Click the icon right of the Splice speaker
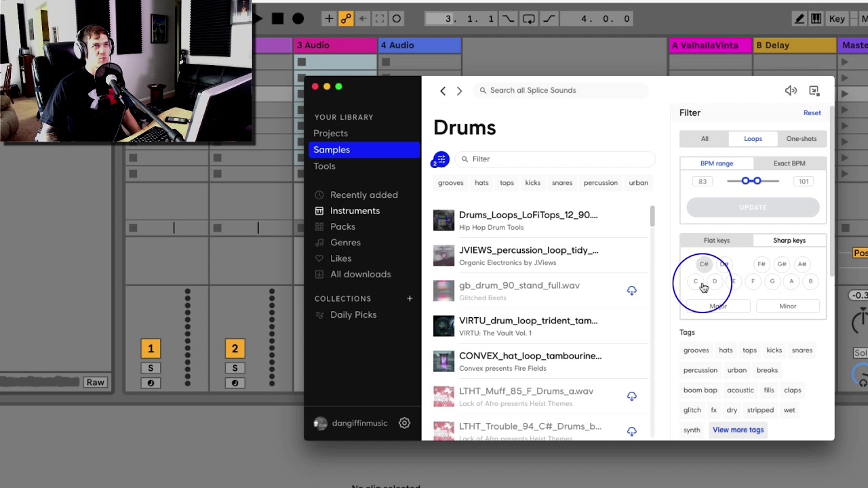This screenshot has width=868, height=488. [x=814, y=90]
